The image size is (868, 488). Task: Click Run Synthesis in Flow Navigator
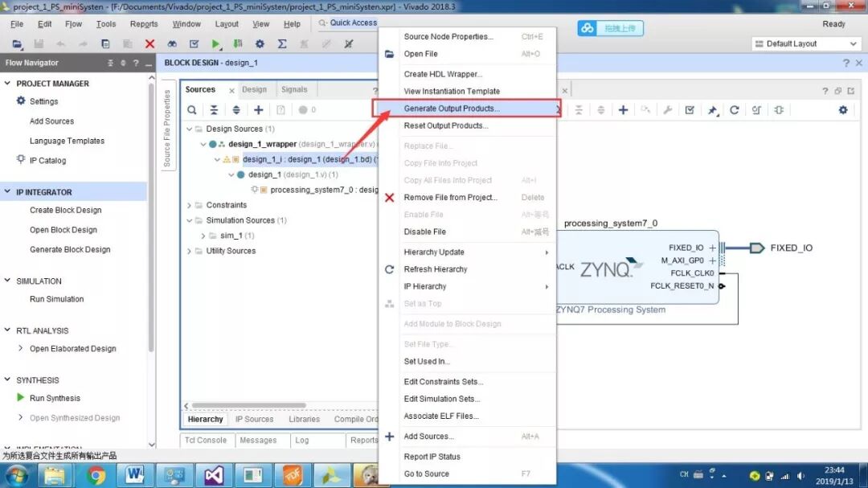point(55,398)
